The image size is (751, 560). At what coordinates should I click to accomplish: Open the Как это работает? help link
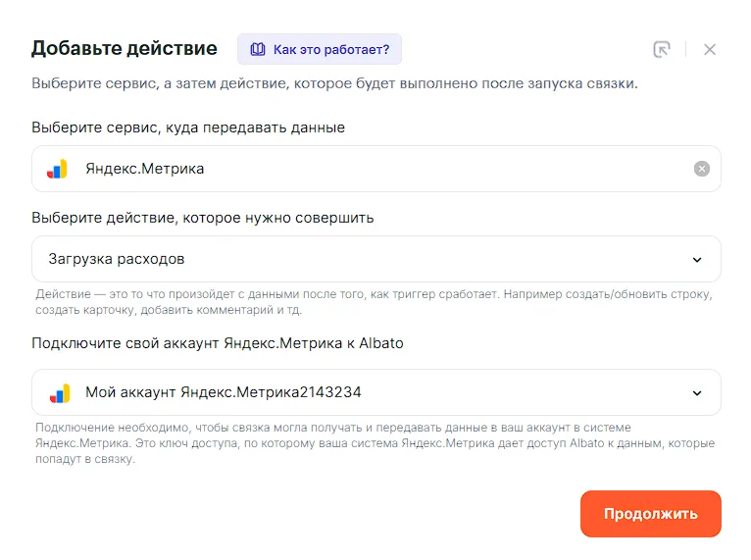(330, 49)
